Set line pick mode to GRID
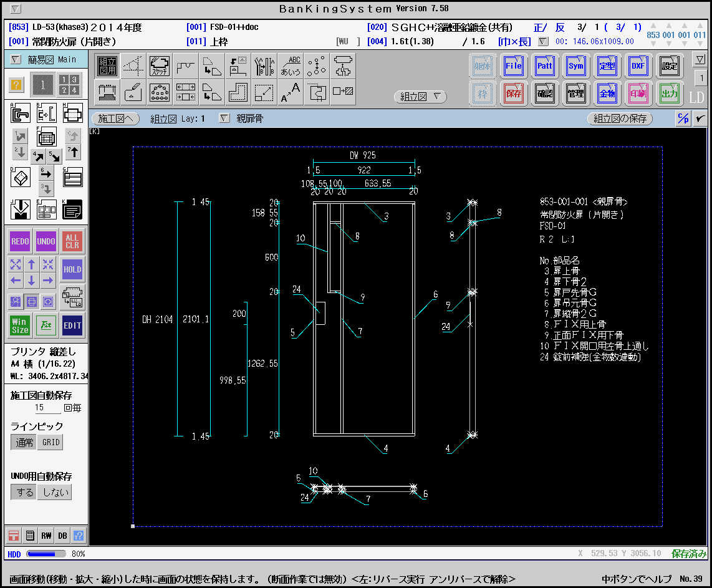This screenshot has height=588, width=712. pyautogui.click(x=51, y=442)
